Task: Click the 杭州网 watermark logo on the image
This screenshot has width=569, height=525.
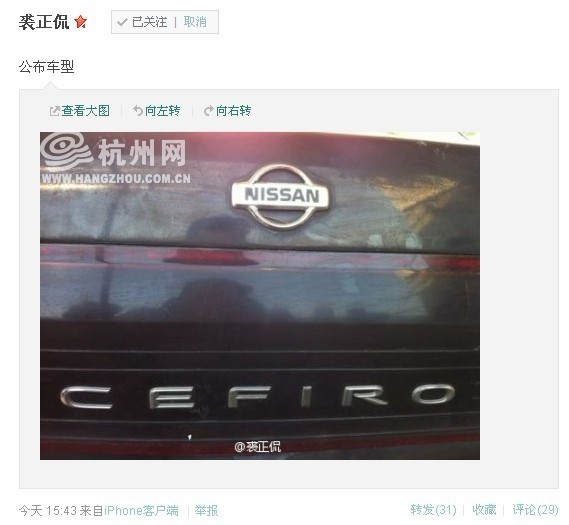Action: click(115, 158)
